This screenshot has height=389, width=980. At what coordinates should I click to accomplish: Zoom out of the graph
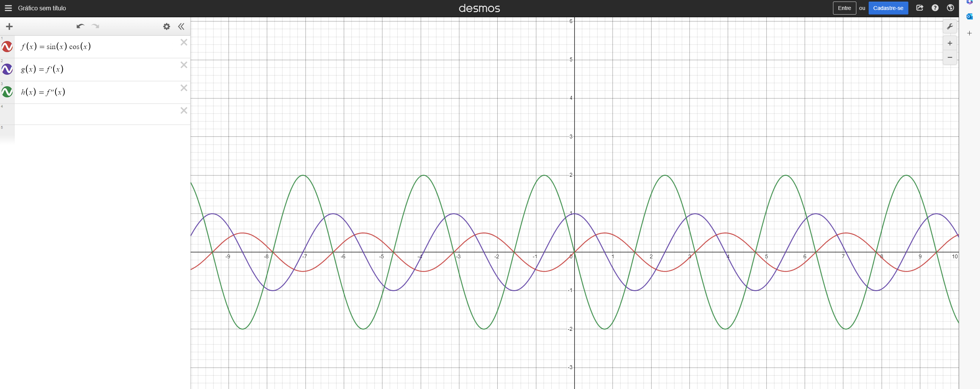950,57
